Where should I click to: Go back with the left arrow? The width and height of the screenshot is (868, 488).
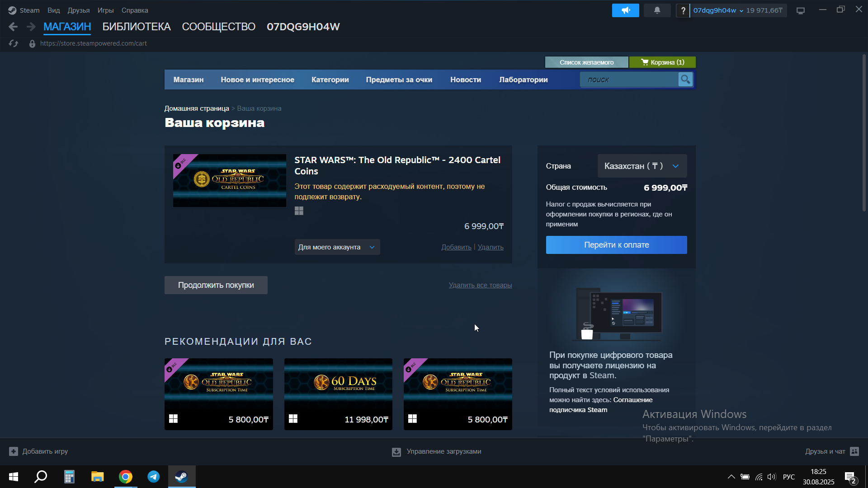click(13, 27)
